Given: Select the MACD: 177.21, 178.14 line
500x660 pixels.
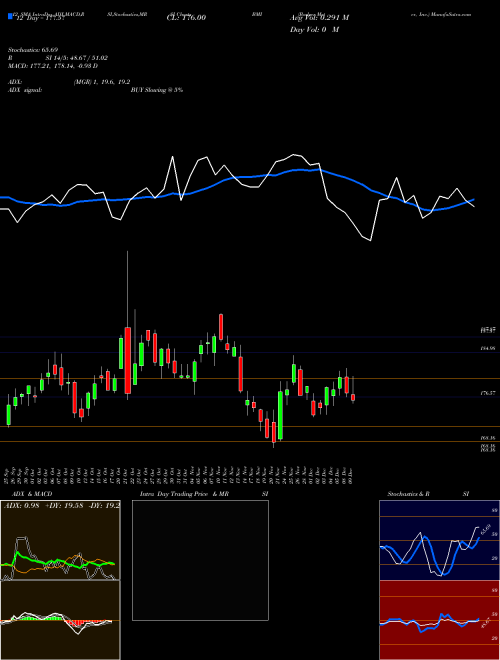Looking at the screenshot, I should click(x=53, y=66).
